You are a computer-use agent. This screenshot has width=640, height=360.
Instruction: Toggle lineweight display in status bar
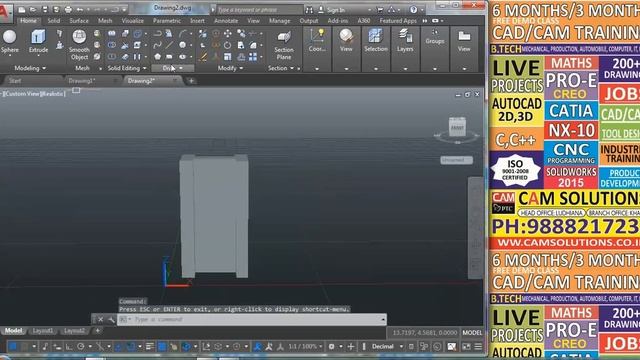tap(150, 347)
